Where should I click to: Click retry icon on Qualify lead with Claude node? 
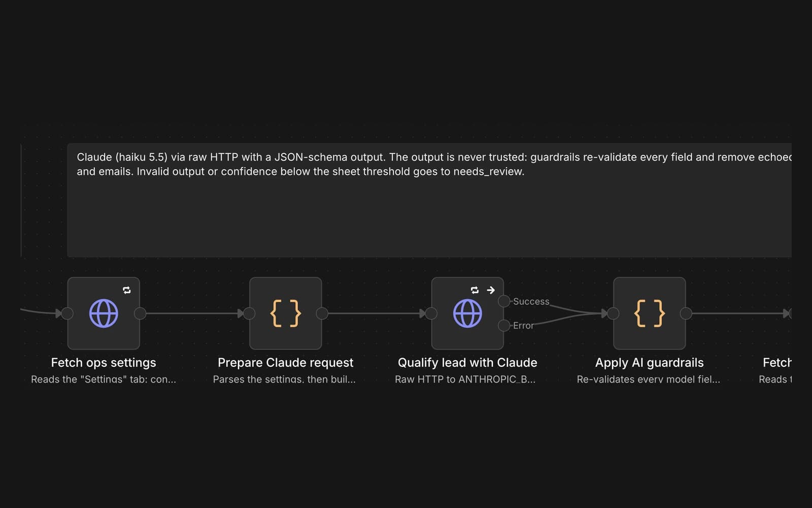[x=475, y=290]
